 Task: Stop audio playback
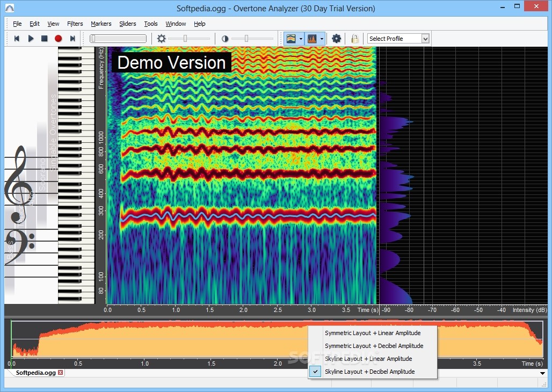(45, 39)
